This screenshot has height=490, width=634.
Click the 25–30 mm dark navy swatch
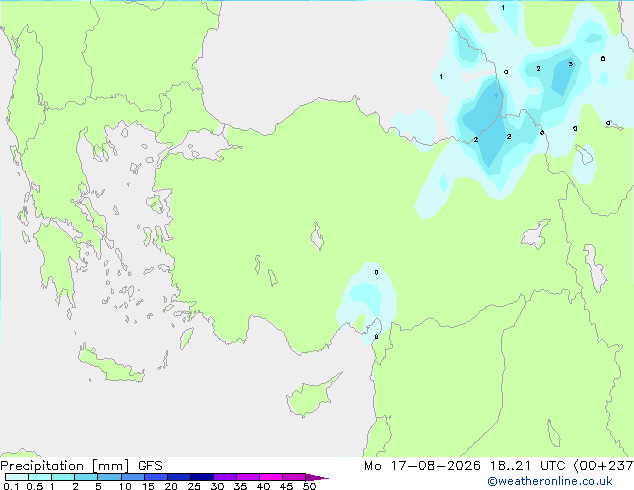[201, 477]
